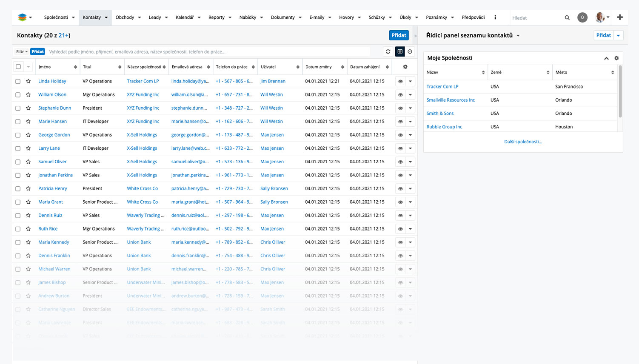Screen dimensions: 639x364
Task: Open the Reporty menu
Action: (x=220, y=17)
